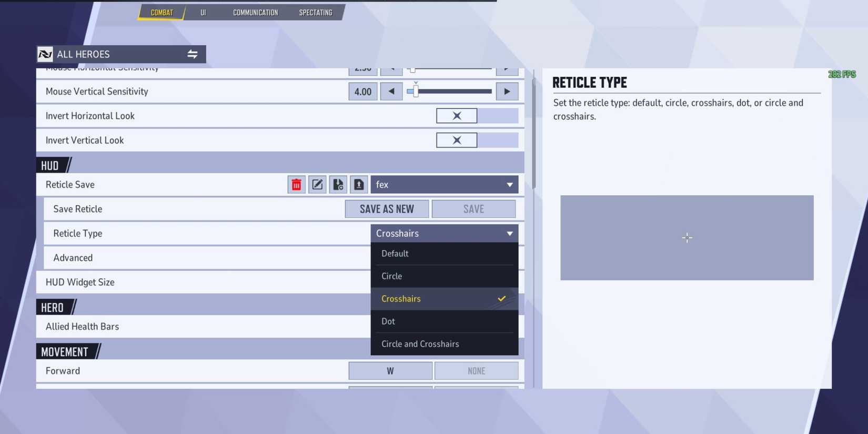Choose Dot reticle type option
This screenshot has height=434, width=868.
(445, 321)
